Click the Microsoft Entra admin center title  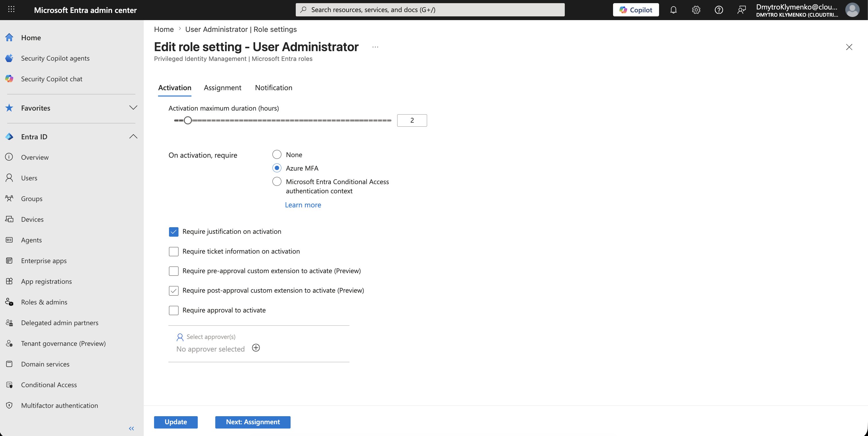coord(85,10)
